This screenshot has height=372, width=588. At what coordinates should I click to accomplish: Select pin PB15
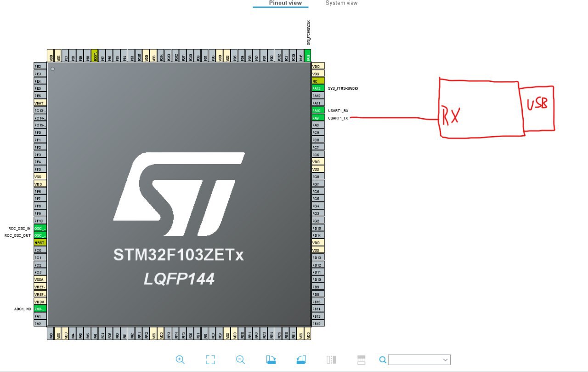pos(318,302)
